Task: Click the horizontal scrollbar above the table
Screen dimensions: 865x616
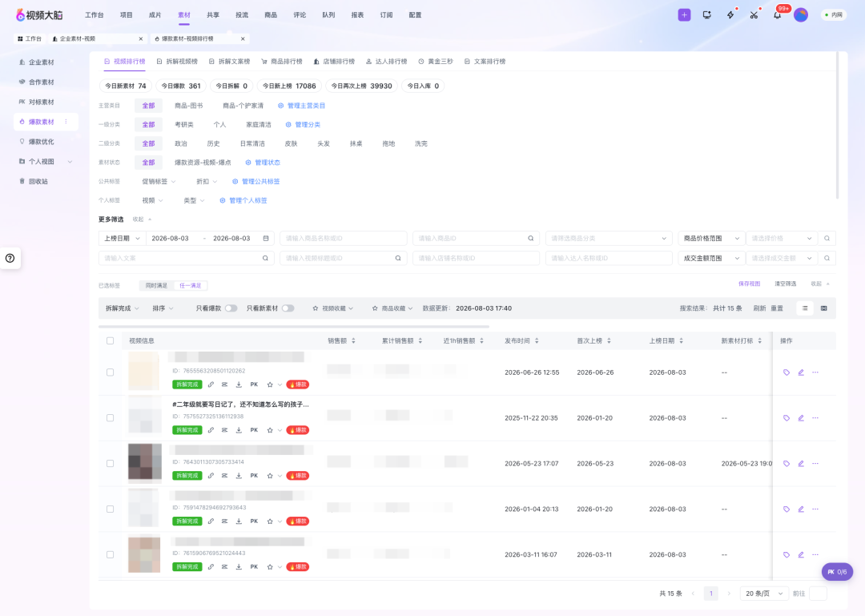Action: [293, 327]
